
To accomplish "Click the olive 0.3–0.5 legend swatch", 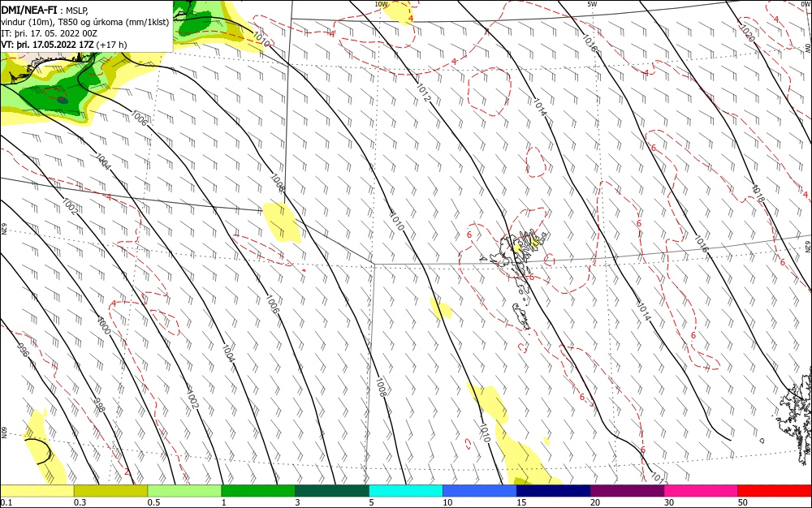I will click(110, 491).
